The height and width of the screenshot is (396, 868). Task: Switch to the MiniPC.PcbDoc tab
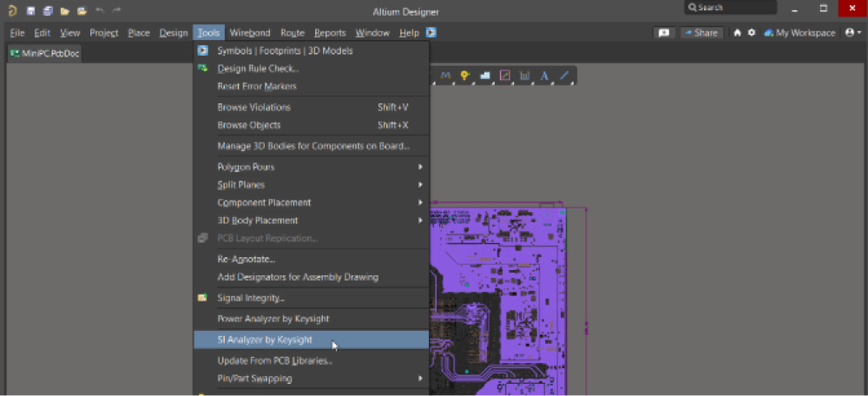[x=44, y=53]
